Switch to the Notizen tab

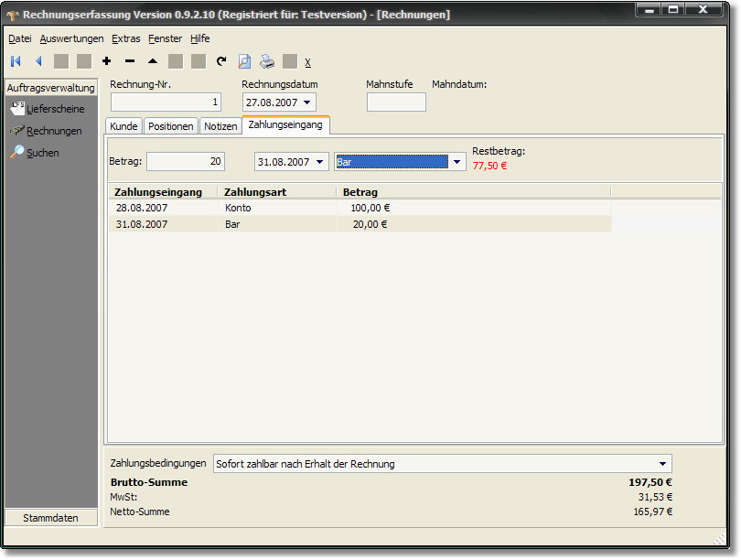coord(220,126)
